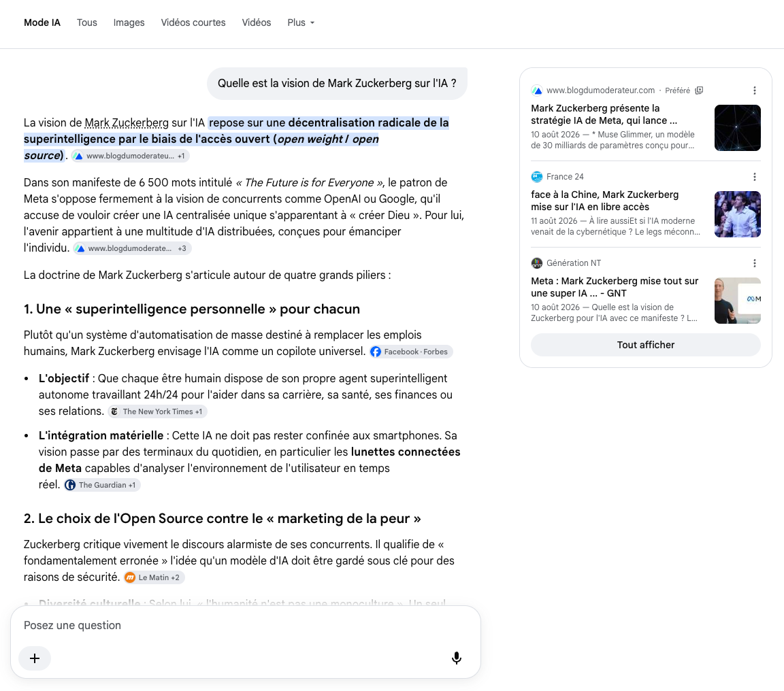Image resolution: width=784 pixels, height=691 pixels.
Task: Open article 'Meta : Mark Zuckerberg mise tout'
Action: tap(615, 287)
